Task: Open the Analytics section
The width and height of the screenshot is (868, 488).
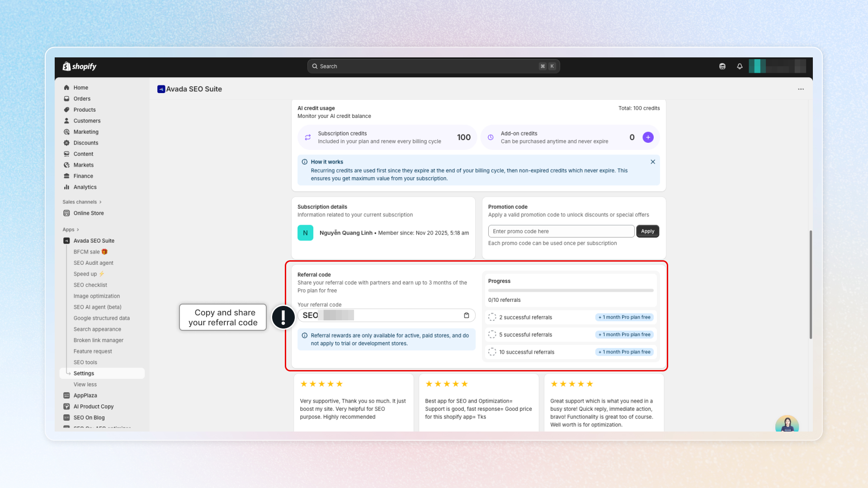Action: pyautogui.click(x=85, y=187)
